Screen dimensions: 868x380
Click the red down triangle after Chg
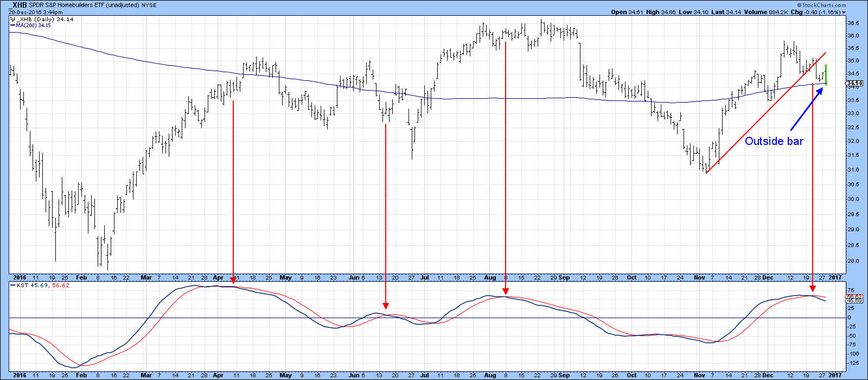coord(844,12)
